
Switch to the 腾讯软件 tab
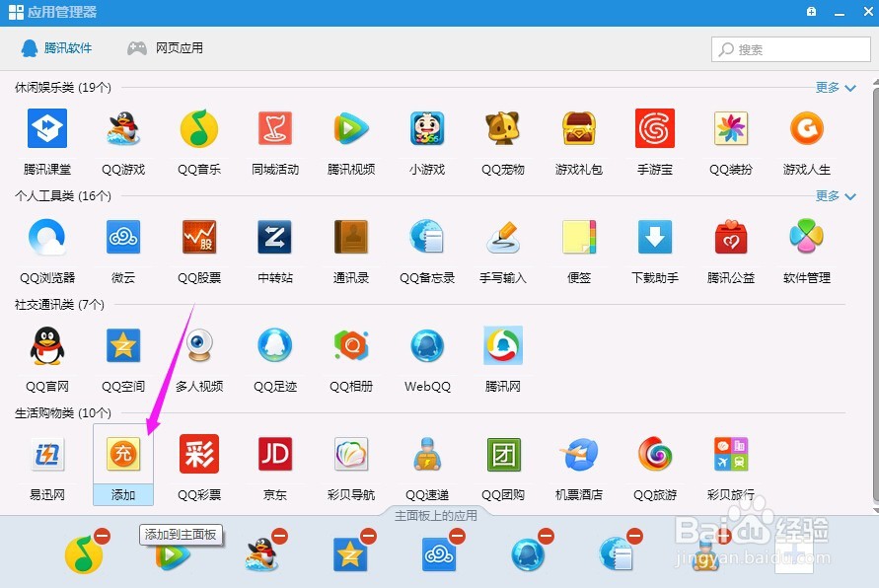[x=56, y=48]
